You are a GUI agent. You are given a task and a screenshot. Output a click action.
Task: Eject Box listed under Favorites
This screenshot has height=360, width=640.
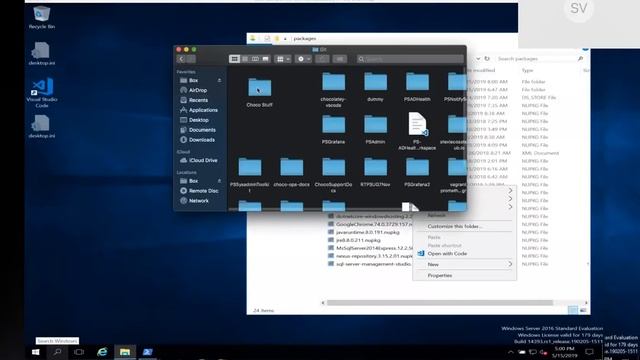pos(220,80)
